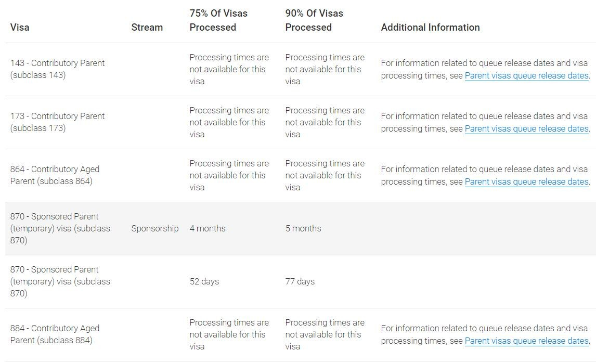This screenshot has height=364, width=596.
Task: Click the 52 days processing time value
Action: coord(204,282)
